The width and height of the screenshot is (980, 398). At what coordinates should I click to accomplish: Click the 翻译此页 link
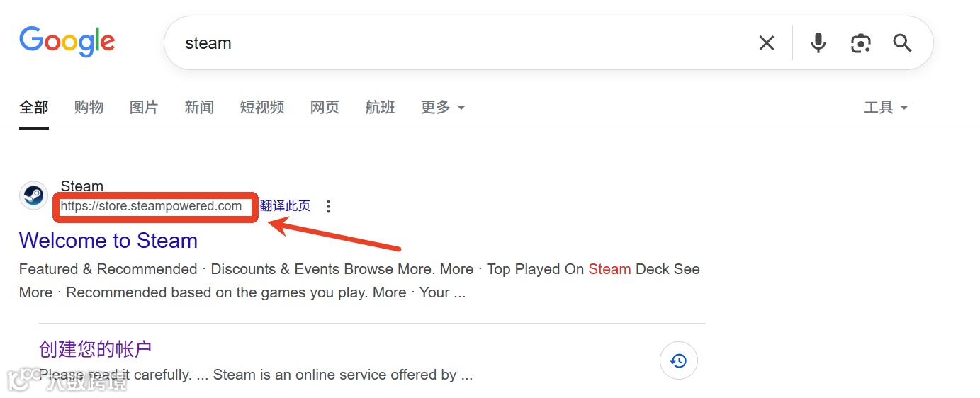[285, 206]
